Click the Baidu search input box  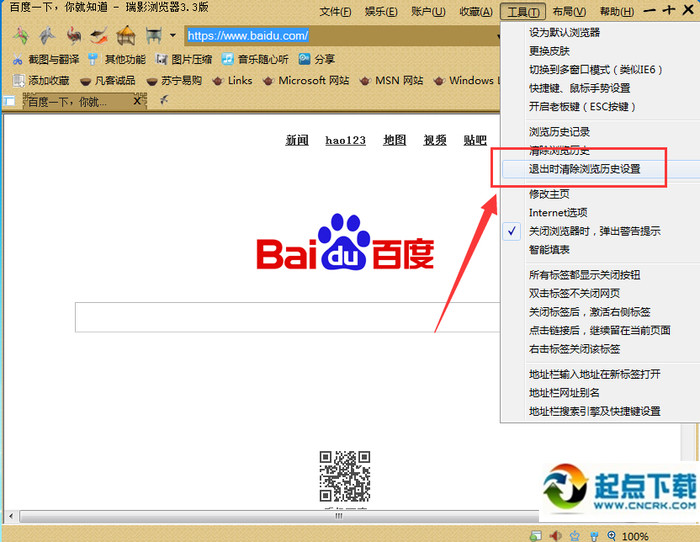[288, 317]
